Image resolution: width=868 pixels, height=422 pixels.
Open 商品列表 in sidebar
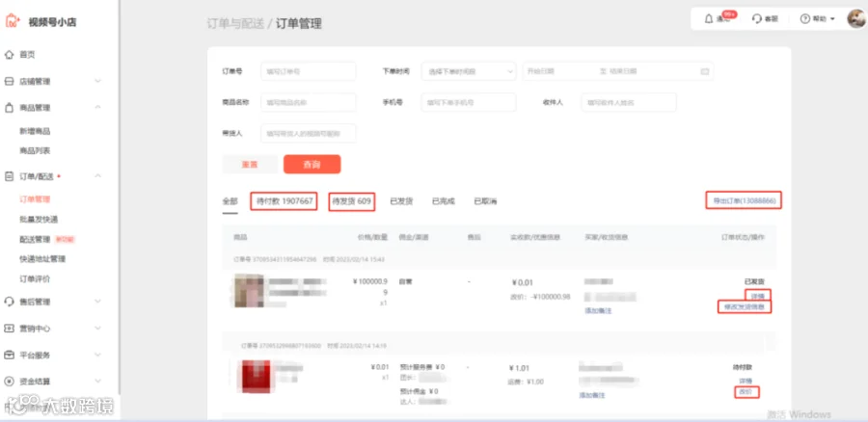coord(35,150)
